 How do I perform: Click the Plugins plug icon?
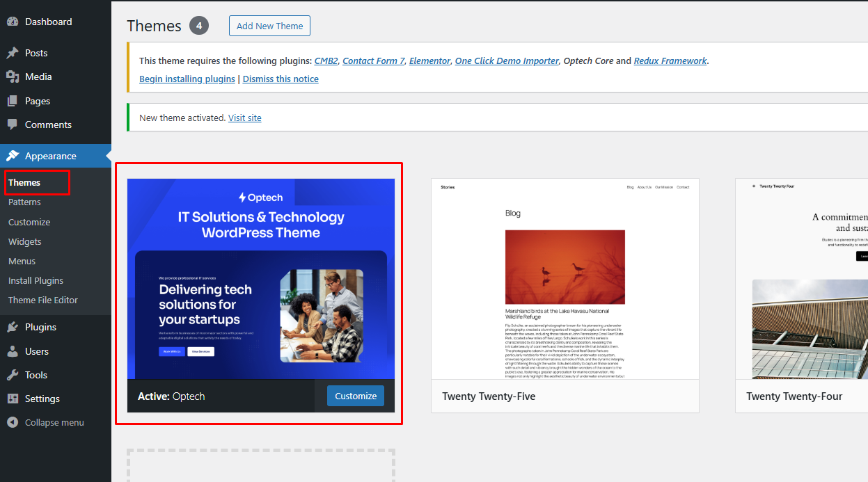pyautogui.click(x=13, y=327)
